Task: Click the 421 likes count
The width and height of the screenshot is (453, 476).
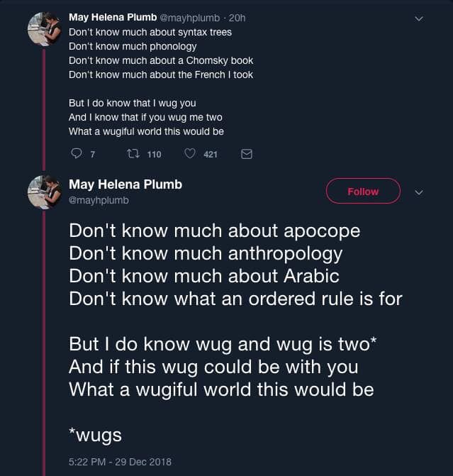Action: tap(211, 155)
